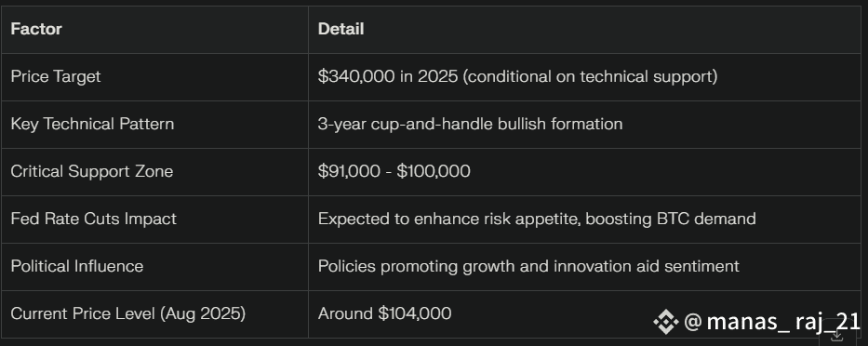The width and height of the screenshot is (868, 346).
Task: Click the Political Influence row label
Action: 76,266
